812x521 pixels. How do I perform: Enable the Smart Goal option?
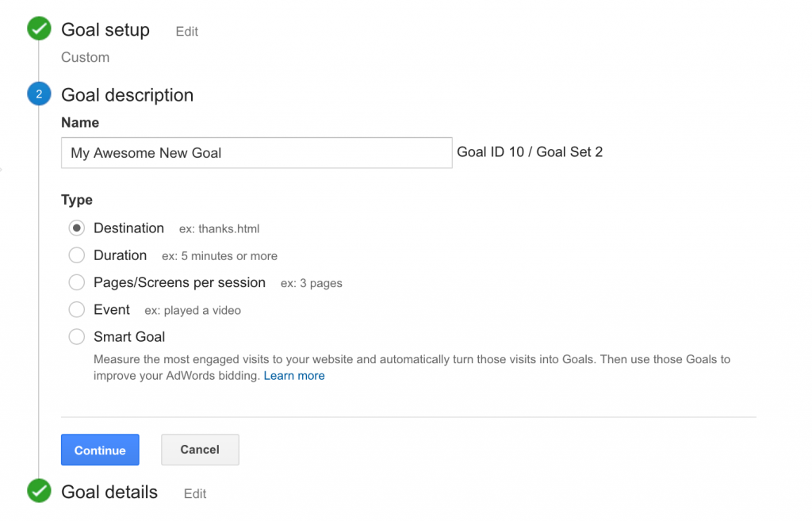click(x=77, y=336)
